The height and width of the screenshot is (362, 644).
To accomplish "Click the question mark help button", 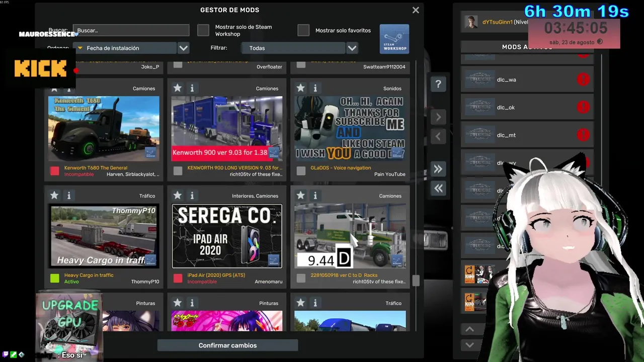I will (438, 84).
